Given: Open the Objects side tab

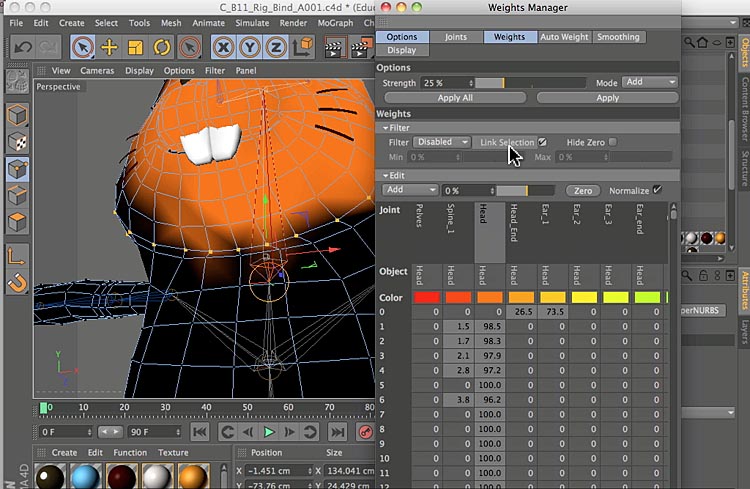Looking at the screenshot, I should [x=744, y=54].
